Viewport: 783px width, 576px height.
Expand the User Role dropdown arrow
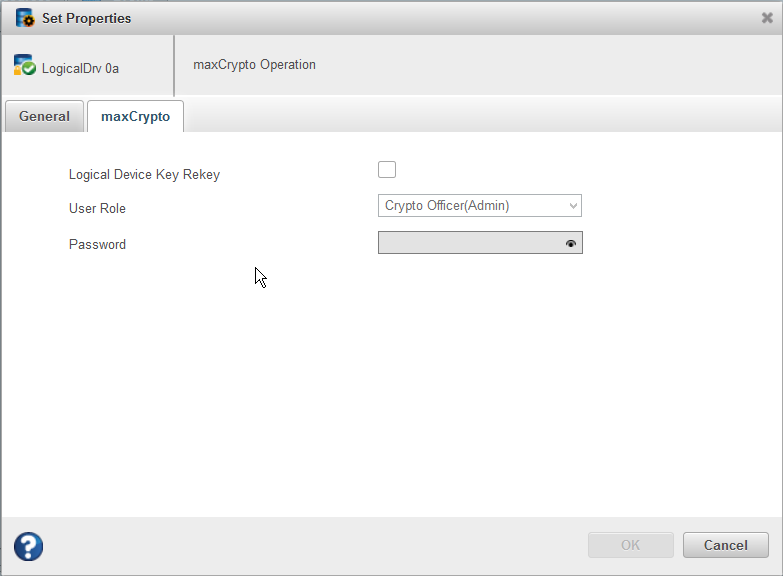[x=573, y=206]
